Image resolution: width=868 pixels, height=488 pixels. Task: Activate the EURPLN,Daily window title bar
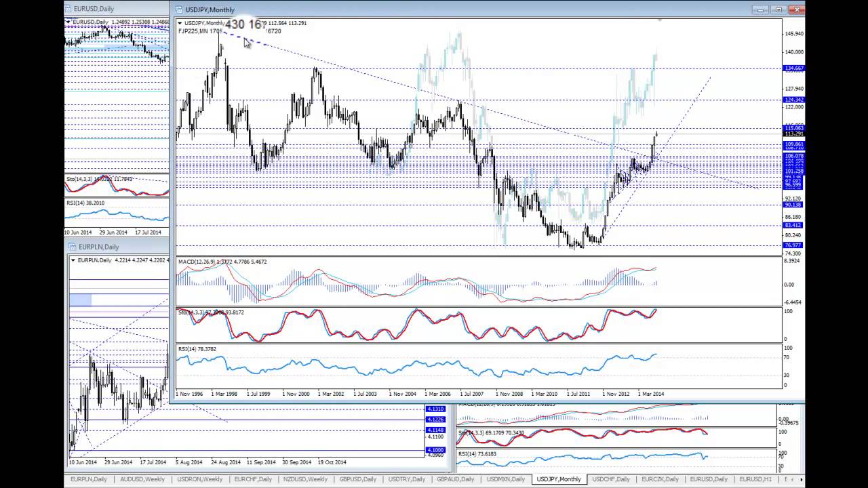117,247
